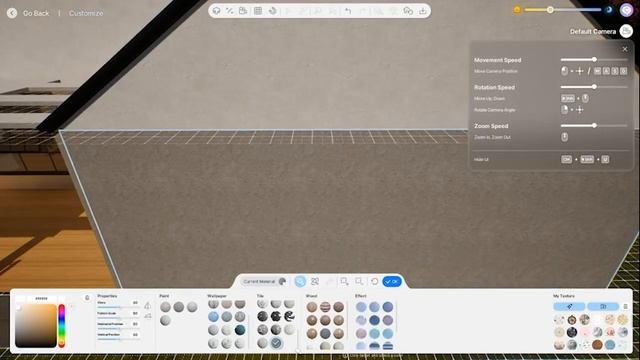Click the Current Material button
The width and height of the screenshot is (640, 360).
pos(264,281)
